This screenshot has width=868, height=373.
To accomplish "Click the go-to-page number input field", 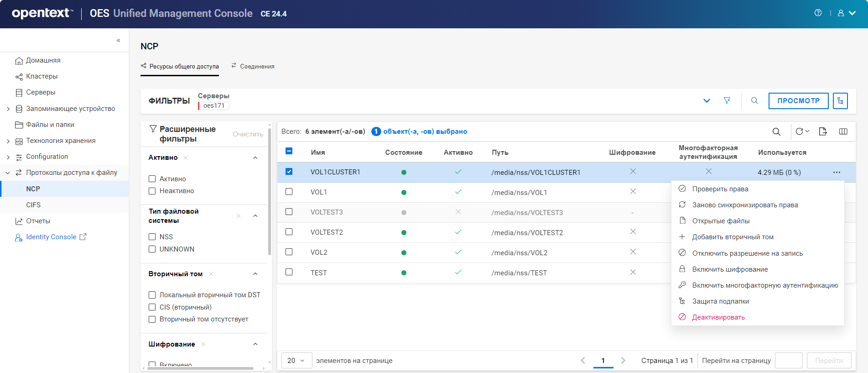I will coord(788,360).
